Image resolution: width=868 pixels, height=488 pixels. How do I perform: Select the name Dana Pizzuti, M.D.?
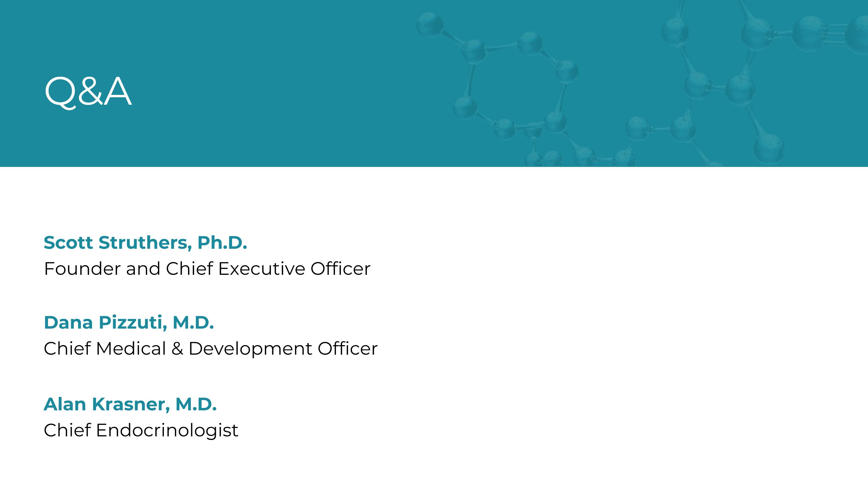(x=129, y=322)
